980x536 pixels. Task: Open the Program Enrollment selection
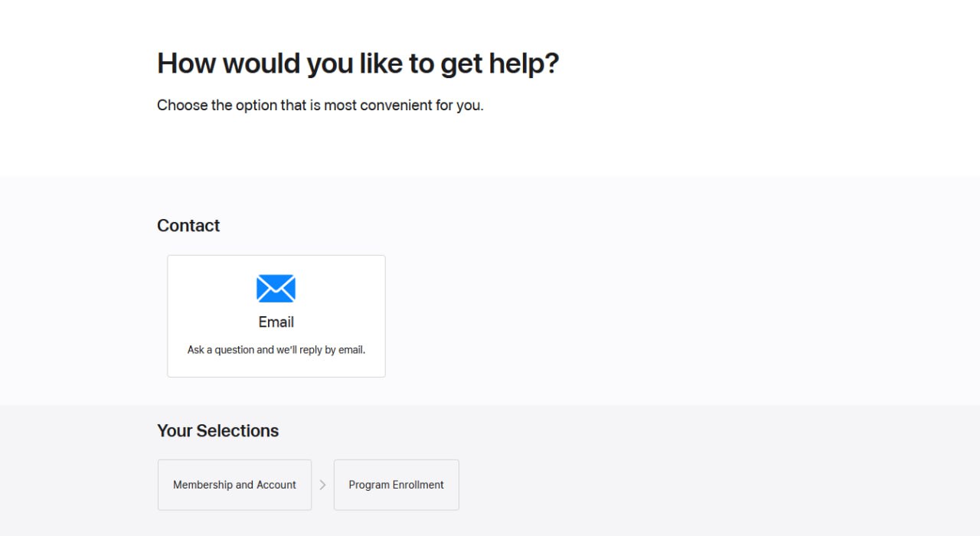(397, 485)
